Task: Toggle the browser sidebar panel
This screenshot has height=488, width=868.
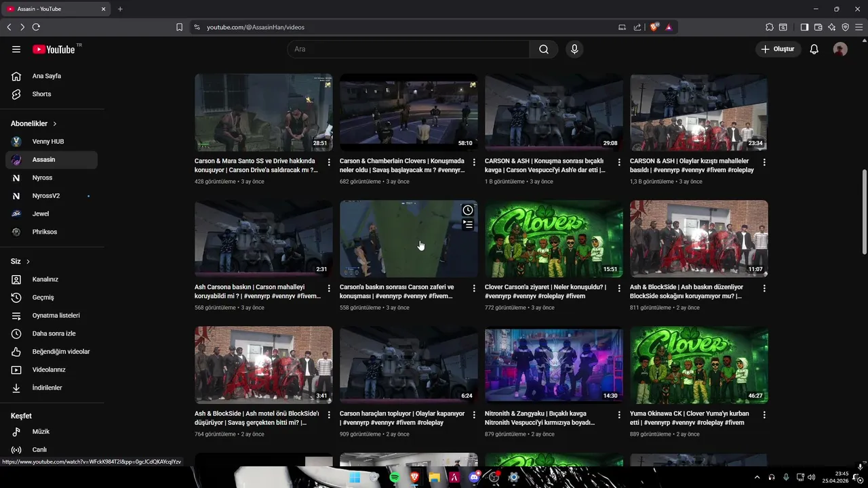Action: 804,27
